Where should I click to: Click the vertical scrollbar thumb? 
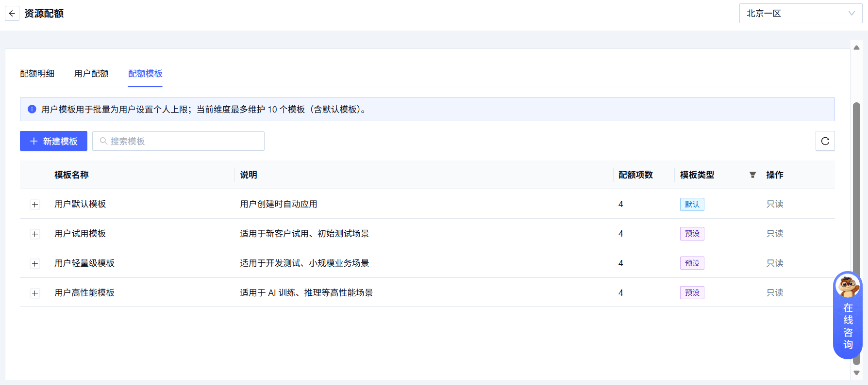(856, 233)
